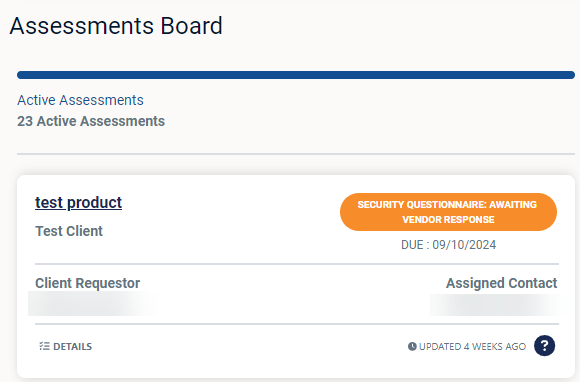
Task: Click the blue progress bar
Action: pos(296,75)
